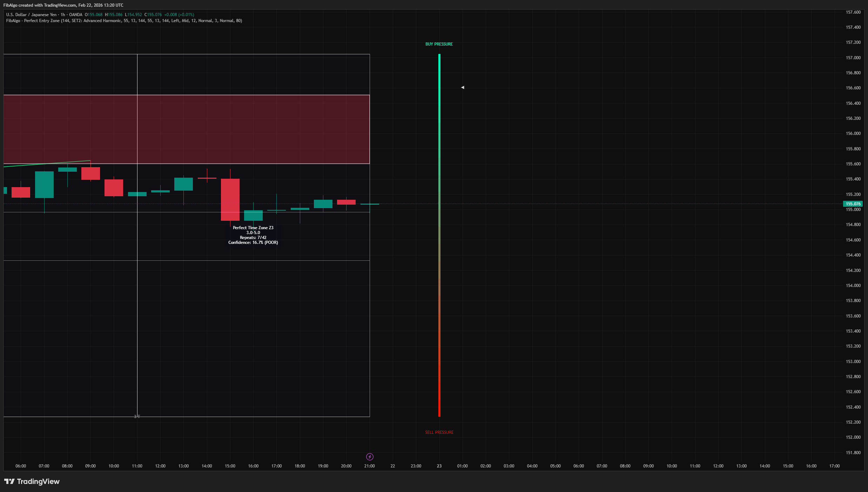Screen dimensions: 868x492
Task: Click the 3 T label at the zone's bottom edge
Action: pos(137,416)
